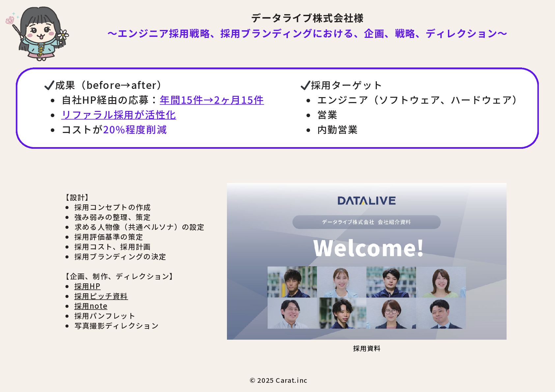Click the データライブ株式会社 会社紹介資料 pill label
Image resolution: width=555 pixels, height=392 pixels.
[x=367, y=222]
